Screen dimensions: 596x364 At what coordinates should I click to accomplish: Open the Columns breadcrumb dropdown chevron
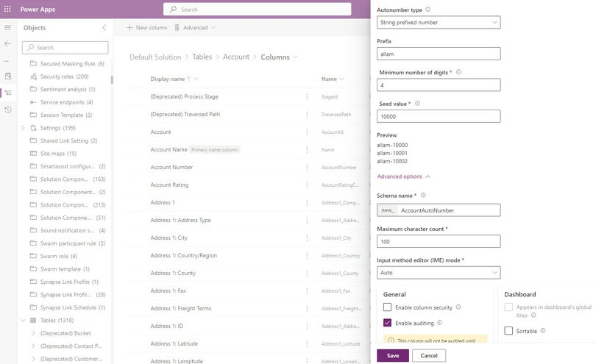295,57
